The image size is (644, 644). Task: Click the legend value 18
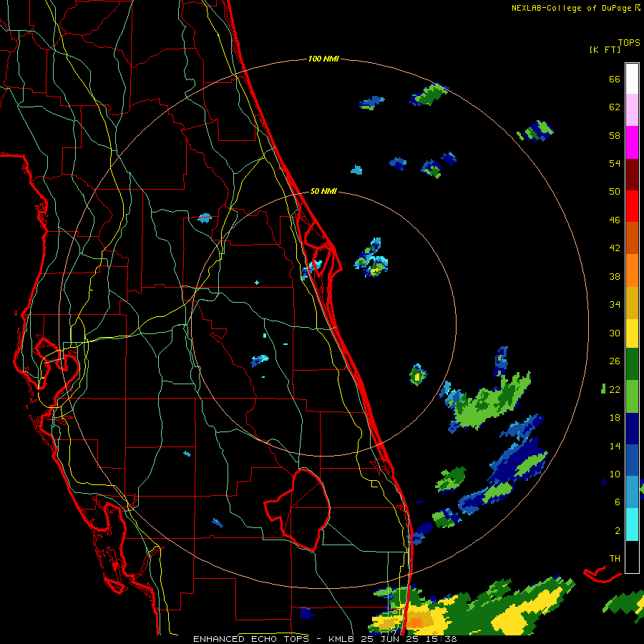[x=615, y=418]
